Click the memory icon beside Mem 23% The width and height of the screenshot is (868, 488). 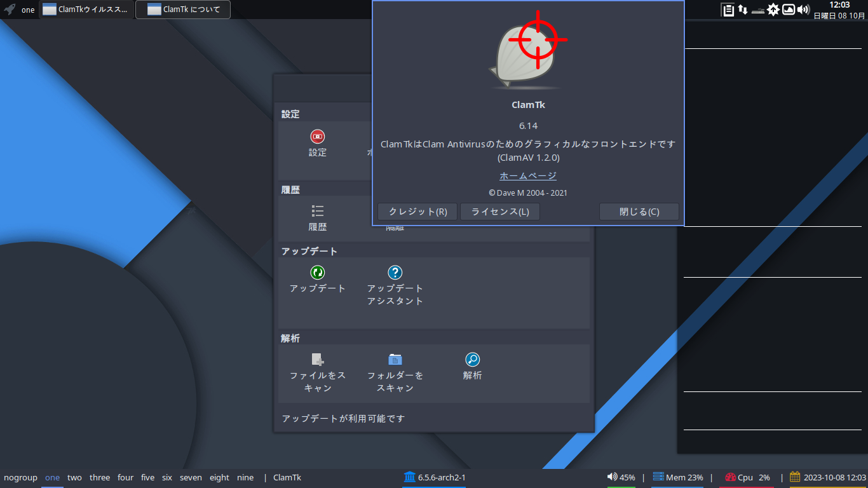pos(658,477)
